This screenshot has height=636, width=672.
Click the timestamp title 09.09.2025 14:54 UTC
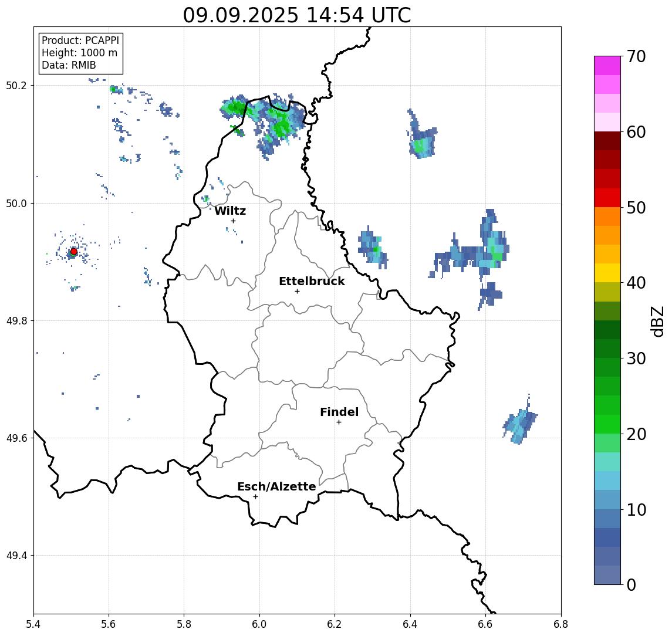click(297, 15)
